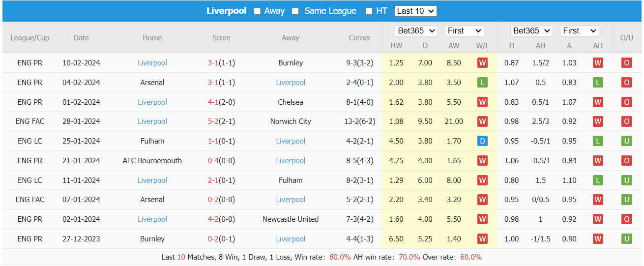The width and height of the screenshot is (644, 266).
Task: Click red O badge in Chelsea match row
Action: click(627, 102)
